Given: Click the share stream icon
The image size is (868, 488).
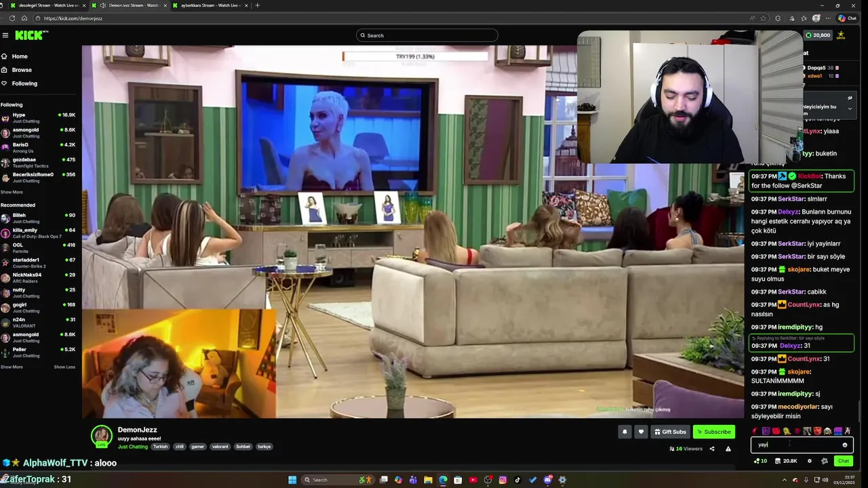Looking at the screenshot, I should [x=711, y=449].
